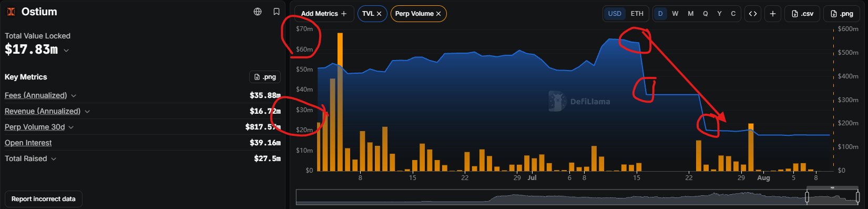
Task: Download Key Metrics as .png
Action: (265, 77)
